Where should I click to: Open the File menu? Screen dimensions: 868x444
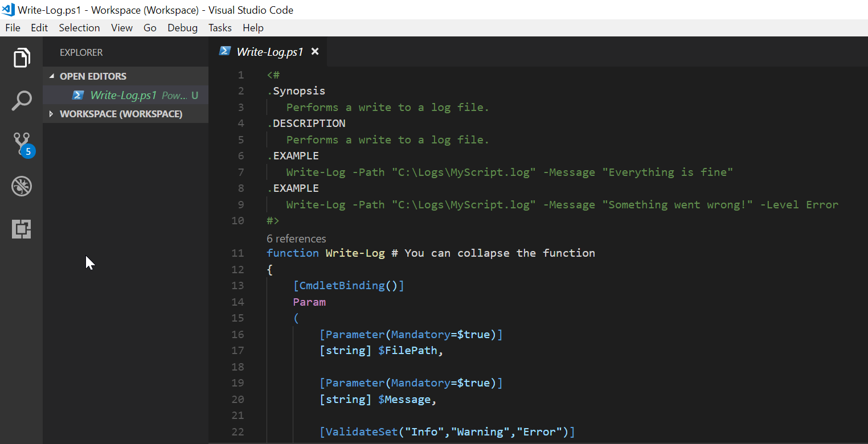coord(13,28)
